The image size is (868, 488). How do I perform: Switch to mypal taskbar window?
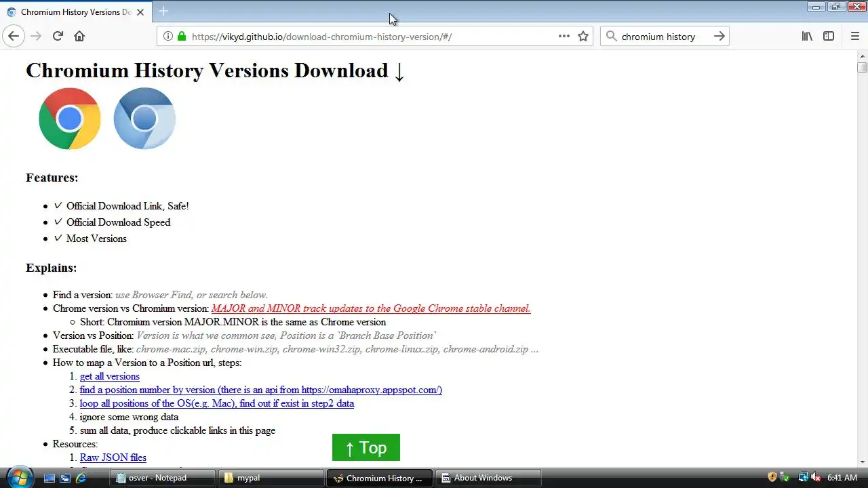click(271, 478)
